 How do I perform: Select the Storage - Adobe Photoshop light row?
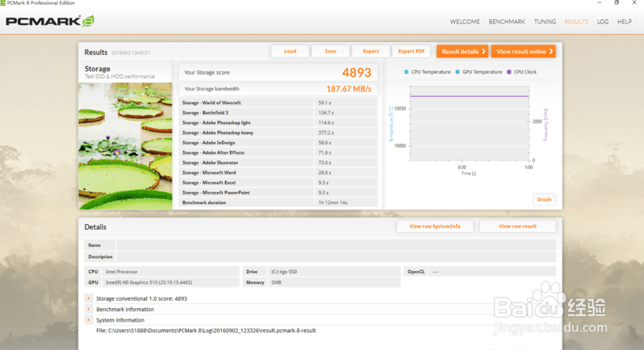tap(278, 123)
